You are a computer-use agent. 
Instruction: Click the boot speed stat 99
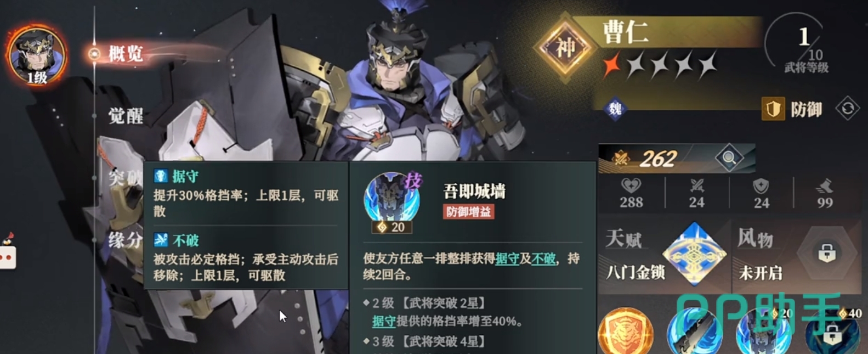pos(825,194)
